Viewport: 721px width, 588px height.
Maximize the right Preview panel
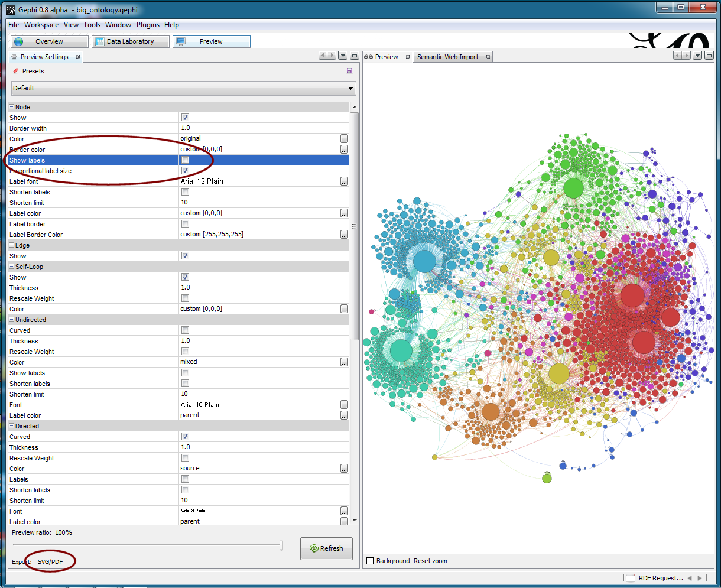coord(709,56)
